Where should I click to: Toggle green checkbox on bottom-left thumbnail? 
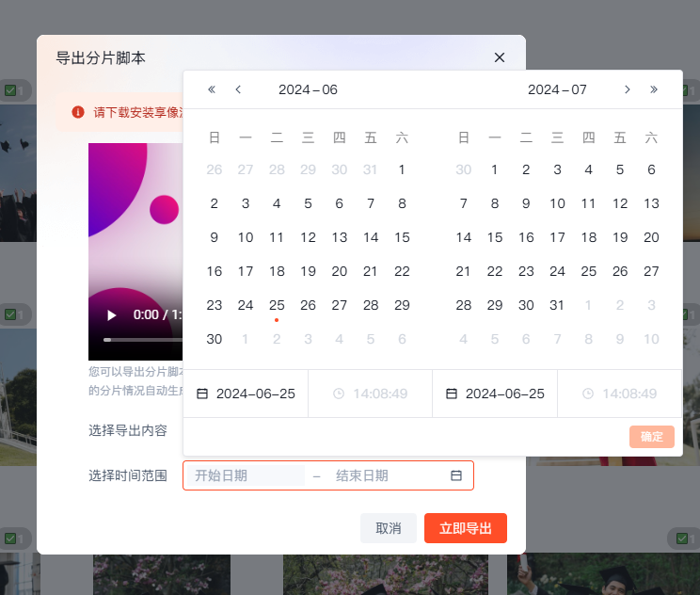(10, 538)
